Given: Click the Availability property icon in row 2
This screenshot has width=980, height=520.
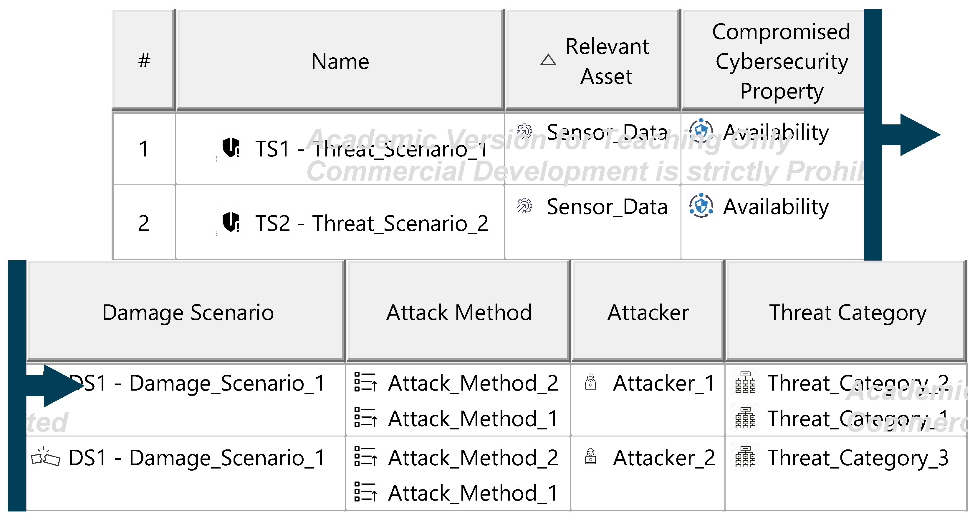Looking at the screenshot, I should click(x=701, y=206).
